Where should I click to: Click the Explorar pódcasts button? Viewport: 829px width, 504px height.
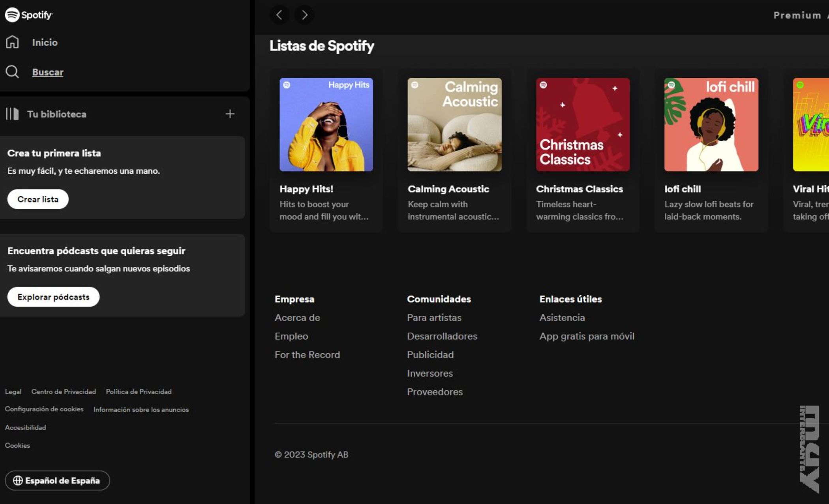click(x=53, y=297)
